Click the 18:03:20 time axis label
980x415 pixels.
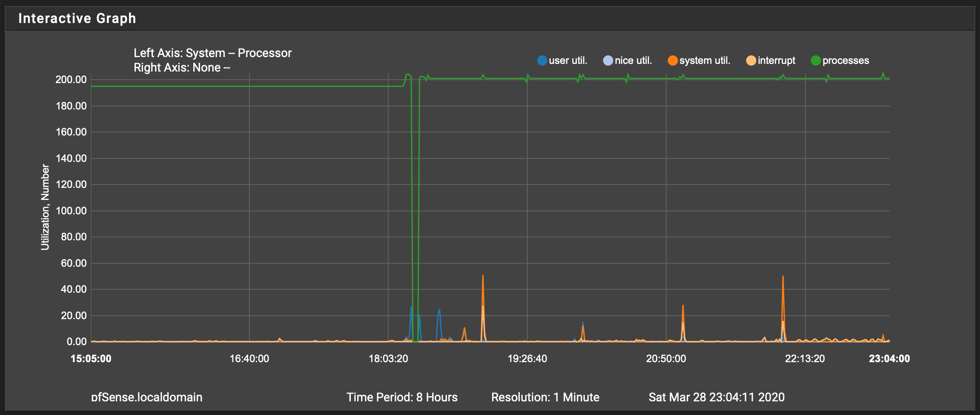(388, 359)
